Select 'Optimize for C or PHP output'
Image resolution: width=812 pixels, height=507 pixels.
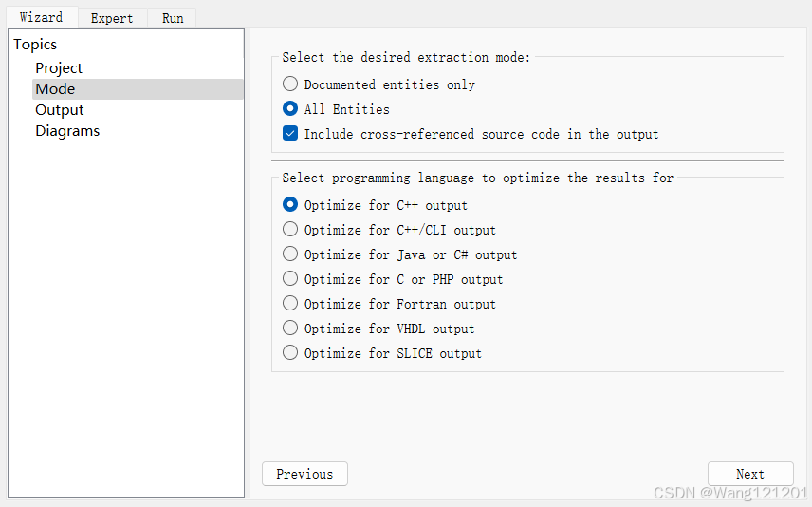[x=290, y=279]
